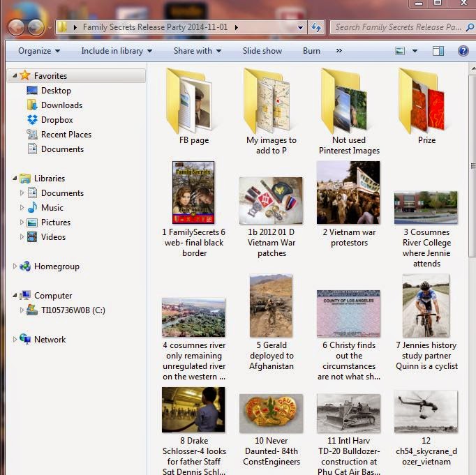
Task: Click the address bar folder icon
Action: click(x=63, y=27)
